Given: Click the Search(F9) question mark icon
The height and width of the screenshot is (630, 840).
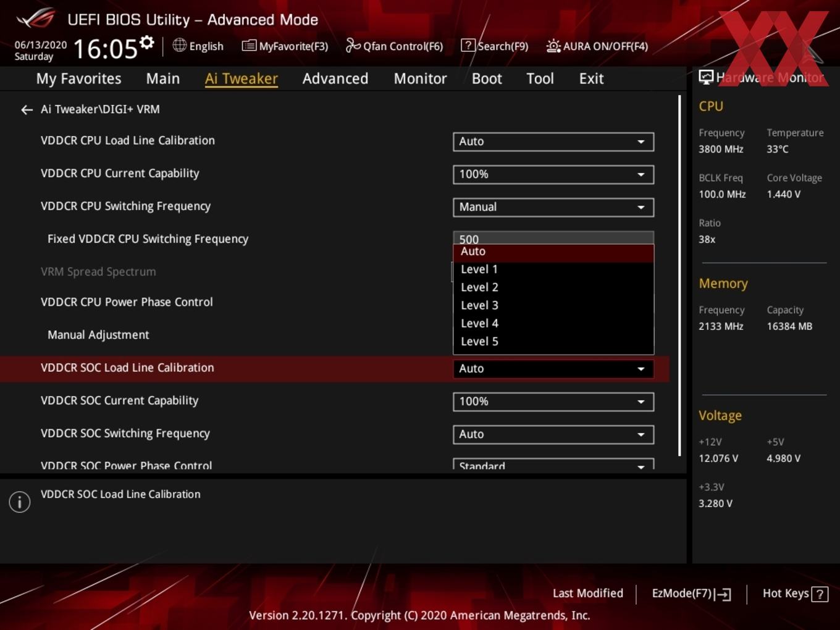Looking at the screenshot, I should tap(468, 45).
